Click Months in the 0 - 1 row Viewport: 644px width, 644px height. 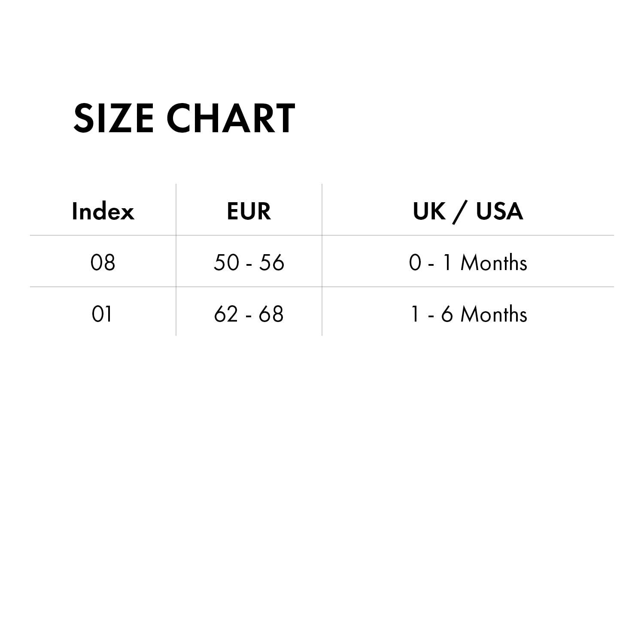[494, 262]
